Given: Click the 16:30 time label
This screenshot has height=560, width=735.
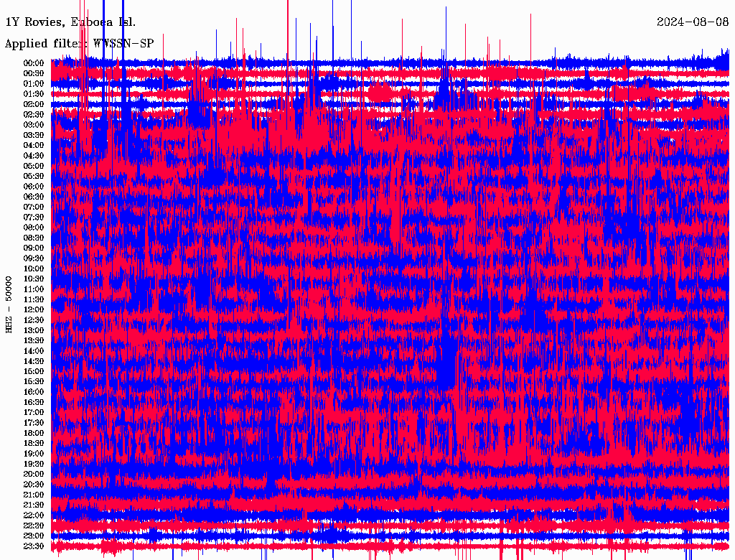Looking at the screenshot, I should tap(34, 403).
